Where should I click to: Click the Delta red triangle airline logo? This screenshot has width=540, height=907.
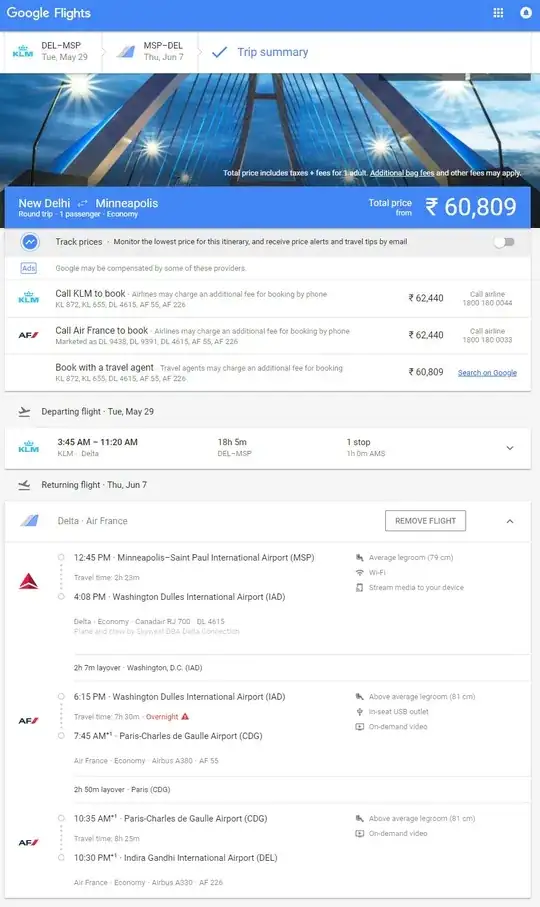click(x=28, y=581)
